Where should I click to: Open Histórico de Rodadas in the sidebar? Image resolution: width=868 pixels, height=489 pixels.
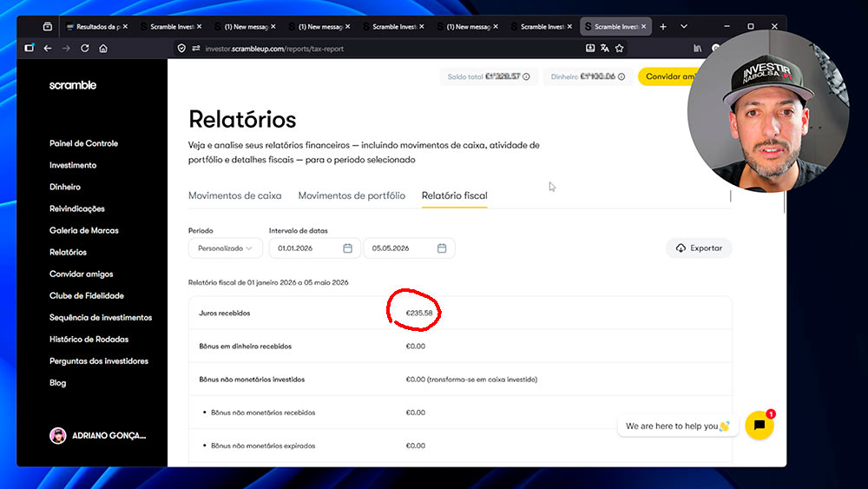pos(89,340)
